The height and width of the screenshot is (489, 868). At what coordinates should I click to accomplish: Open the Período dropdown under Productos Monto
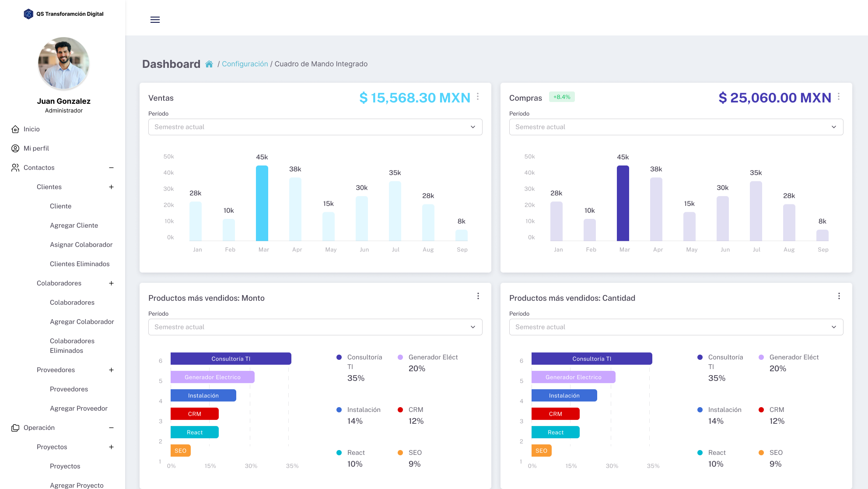315,327
